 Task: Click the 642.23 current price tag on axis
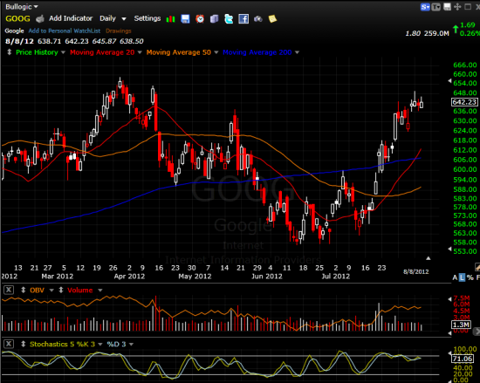[x=465, y=102]
